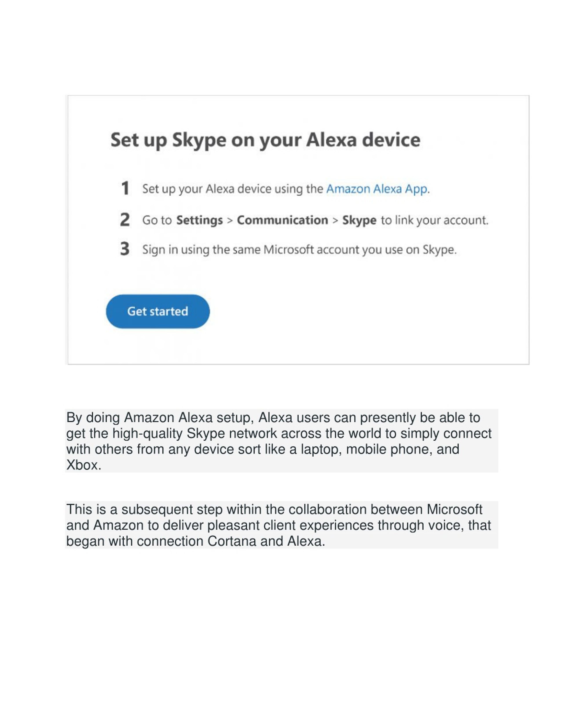Click the paragraph starting By doing Amazon Alexa setup
Image resolution: width=563 pixels, height=728 pixels.
281,441
